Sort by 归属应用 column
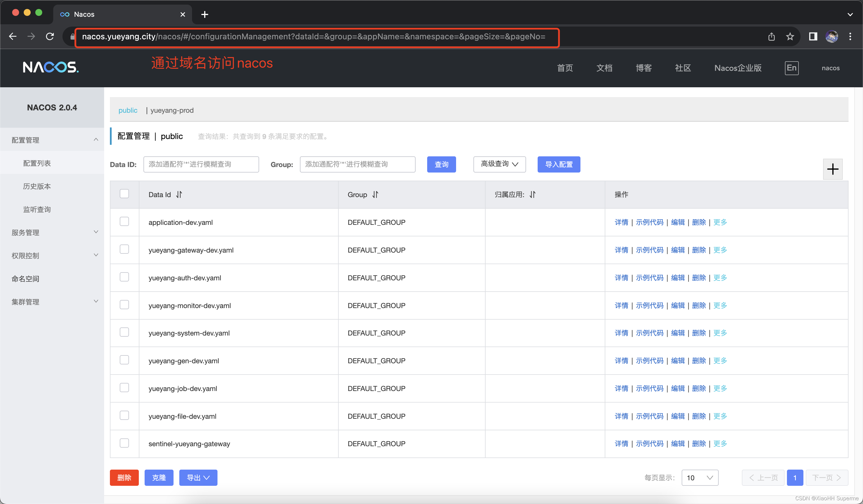 532,195
